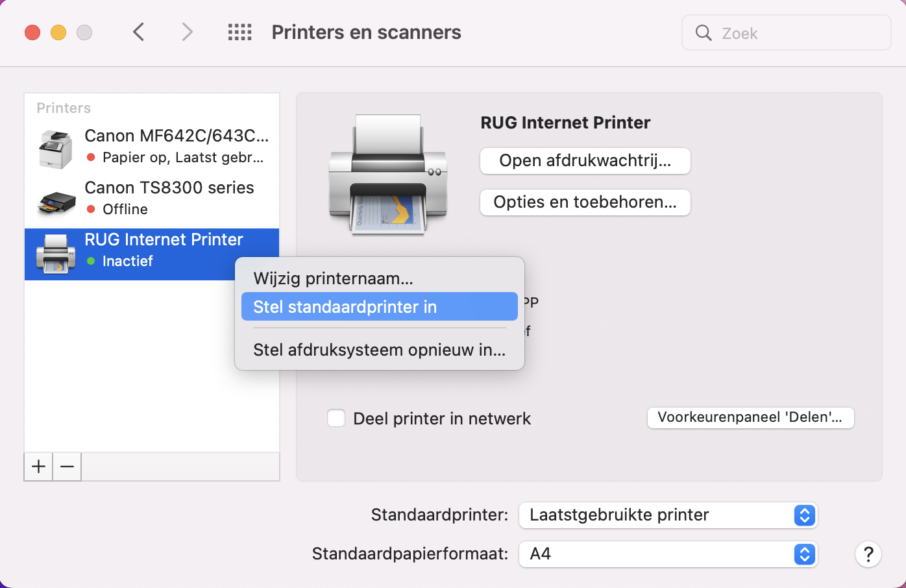
Task: Open help via the question mark icon
Action: coord(868,554)
